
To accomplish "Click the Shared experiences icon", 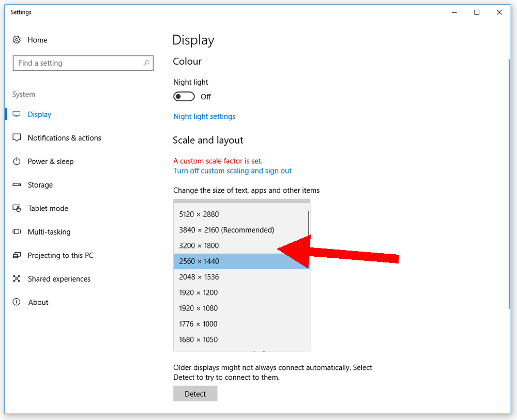I will [17, 278].
